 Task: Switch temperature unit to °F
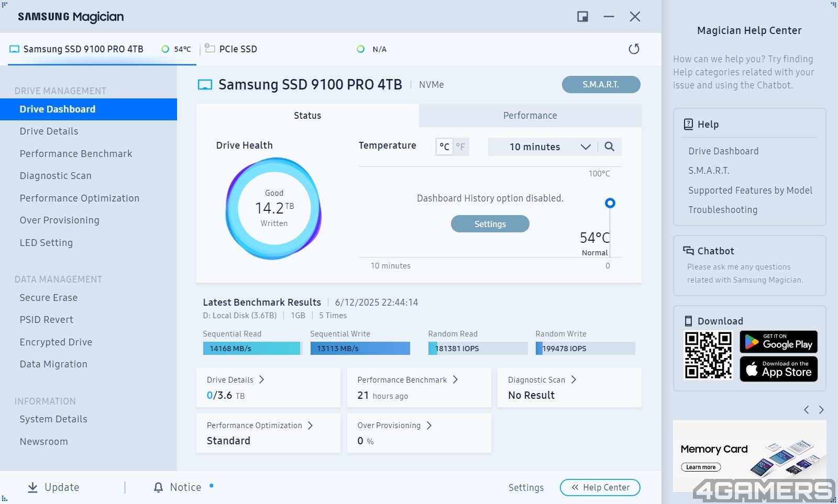[x=460, y=147]
